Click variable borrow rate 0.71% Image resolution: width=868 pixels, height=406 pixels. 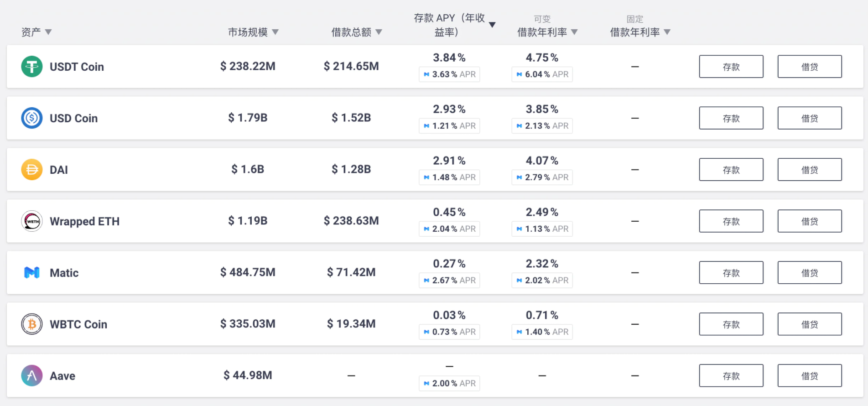click(542, 316)
